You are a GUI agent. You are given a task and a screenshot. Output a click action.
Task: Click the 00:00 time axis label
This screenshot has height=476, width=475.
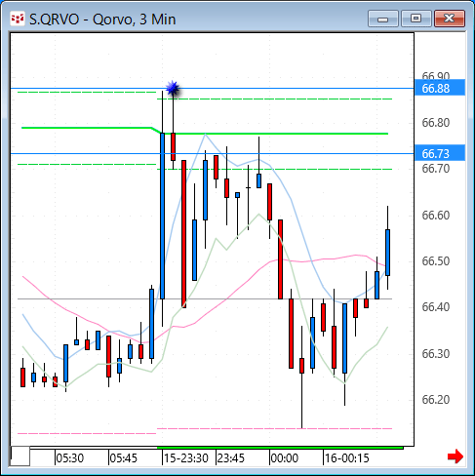(x=285, y=458)
